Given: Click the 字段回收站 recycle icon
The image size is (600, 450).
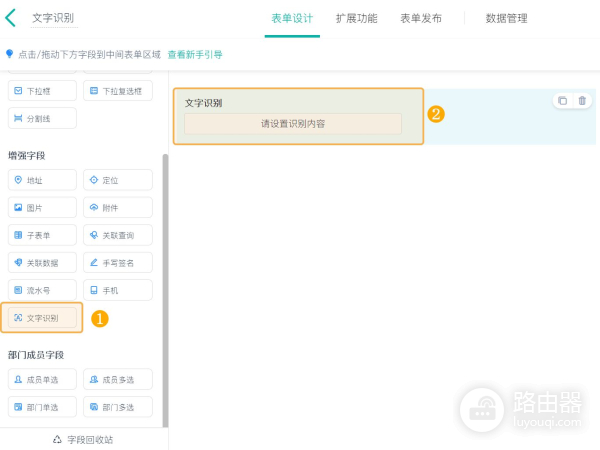Looking at the screenshot, I should tap(57, 439).
